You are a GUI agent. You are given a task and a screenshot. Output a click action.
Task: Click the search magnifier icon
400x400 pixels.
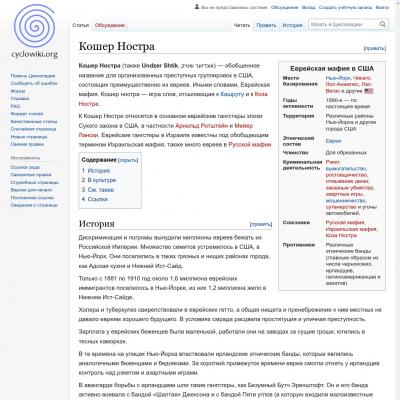point(383,24)
